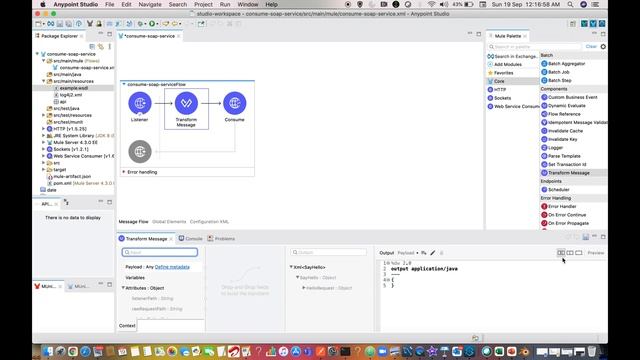This screenshot has height=360, width=640.
Task: Focus the Mule Palette search field
Action: point(534,47)
